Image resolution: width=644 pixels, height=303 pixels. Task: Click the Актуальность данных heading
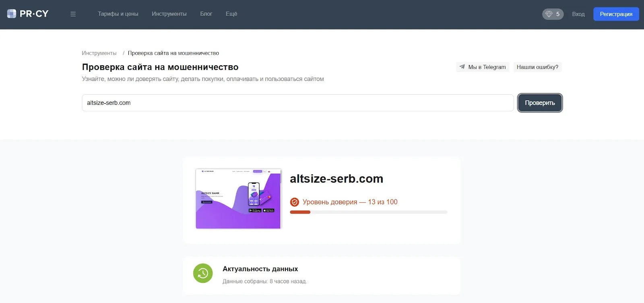(260, 269)
